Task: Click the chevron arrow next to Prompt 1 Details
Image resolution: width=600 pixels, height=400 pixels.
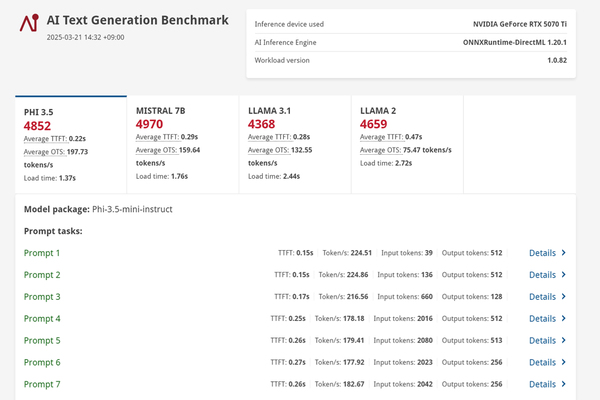Action: coord(564,253)
